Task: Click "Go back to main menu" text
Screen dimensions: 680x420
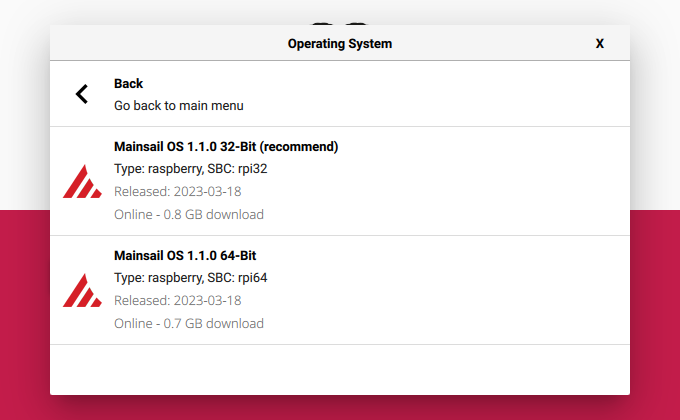Action: [x=178, y=105]
